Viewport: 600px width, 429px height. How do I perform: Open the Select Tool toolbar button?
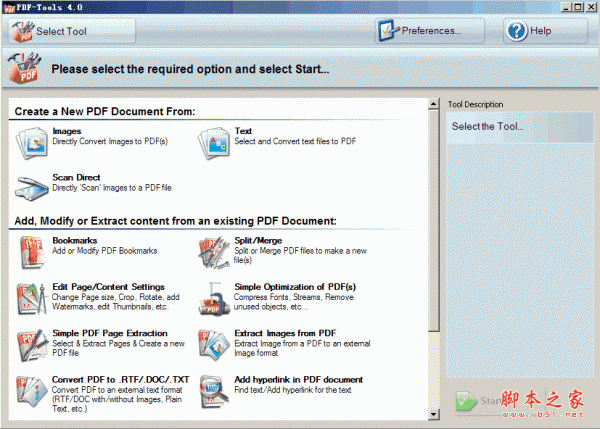click(x=72, y=31)
